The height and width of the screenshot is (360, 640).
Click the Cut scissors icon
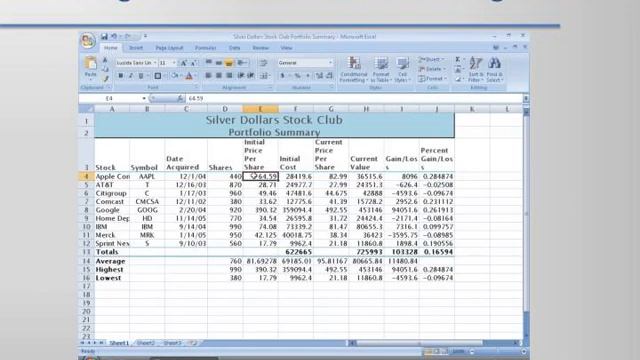(105, 60)
